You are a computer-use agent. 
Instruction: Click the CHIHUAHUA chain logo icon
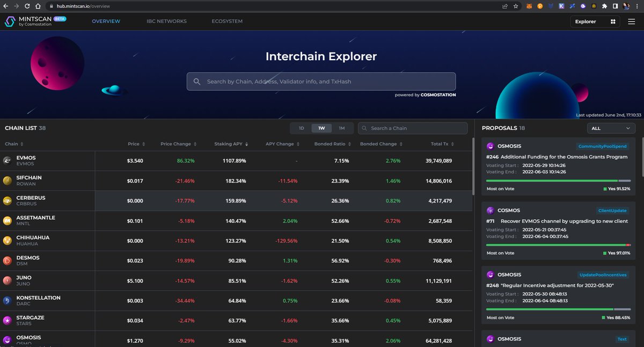tap(8, 241)
